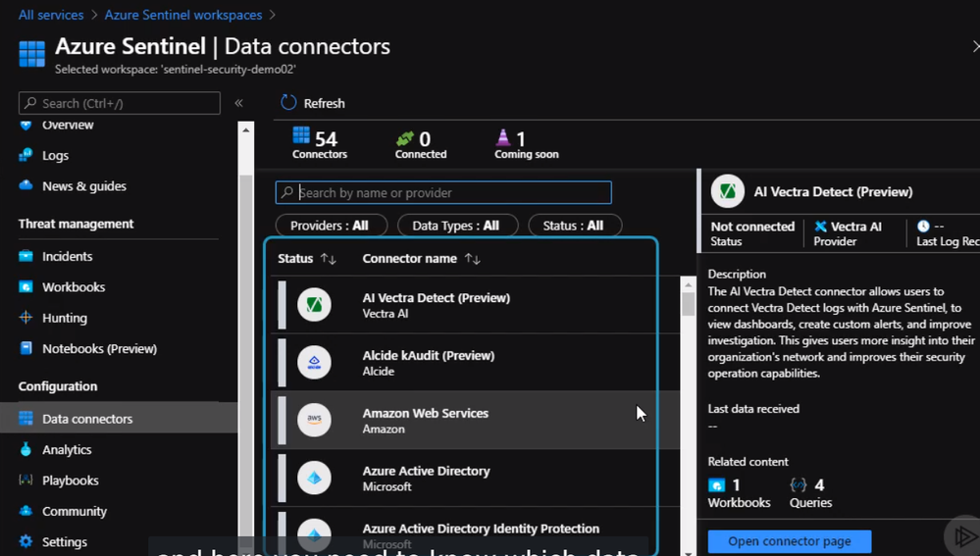Click the Azure Sentinel grid logo icon
Screen dimensions: 980x556
[x=31, y=53]
